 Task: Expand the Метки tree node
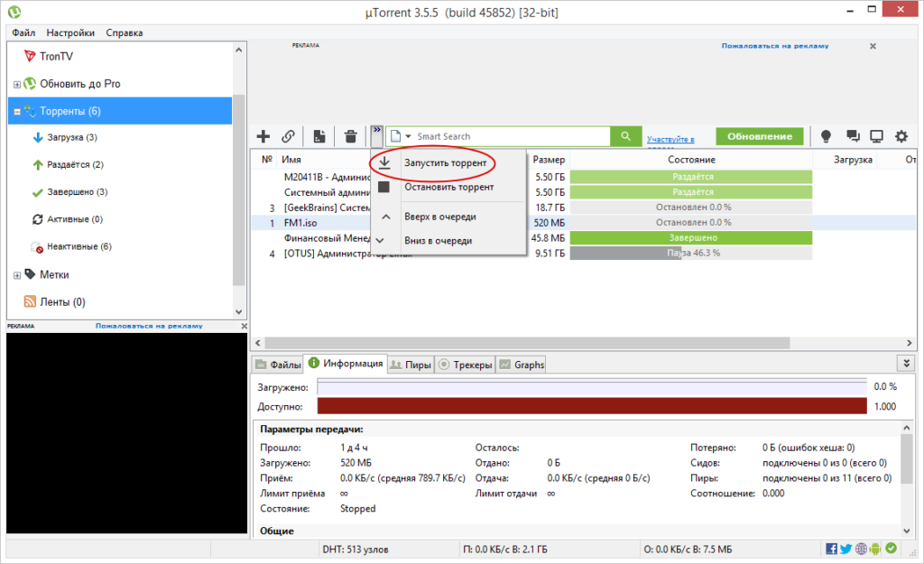pos(17,275)
